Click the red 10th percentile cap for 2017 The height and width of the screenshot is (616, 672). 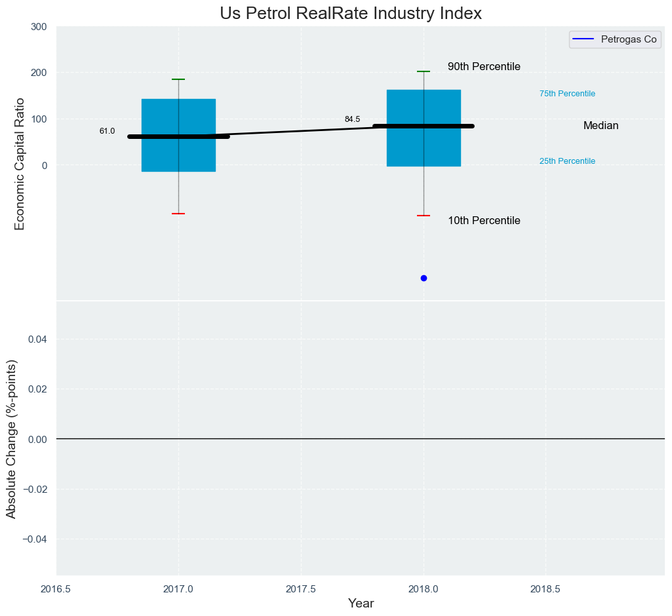178,214
